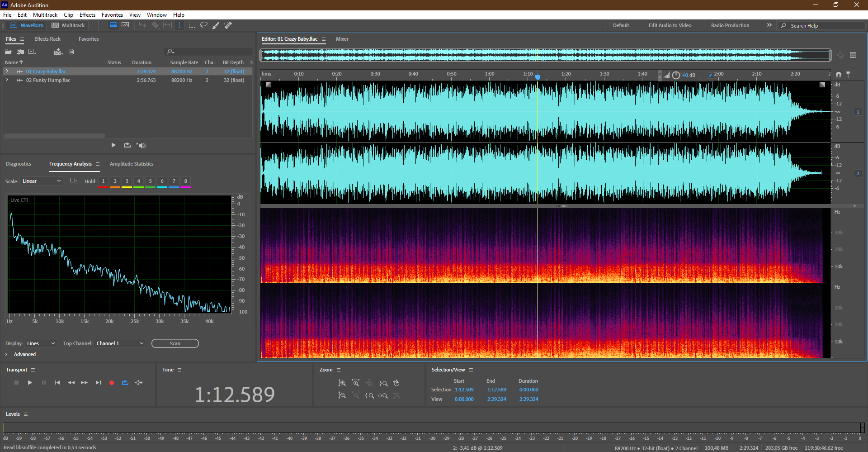
Task: Click Hold button 1 with red swatch
Action: (x=103, y=181)
